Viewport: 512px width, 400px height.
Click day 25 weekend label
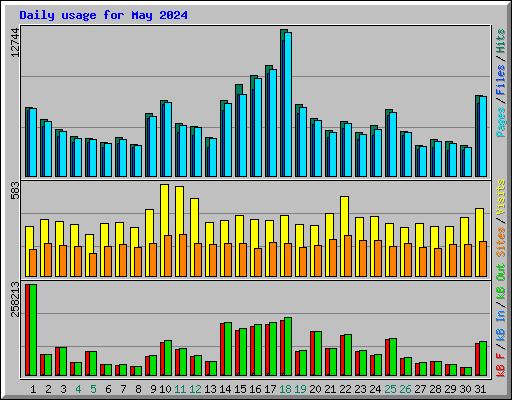(x=390, y=389)
